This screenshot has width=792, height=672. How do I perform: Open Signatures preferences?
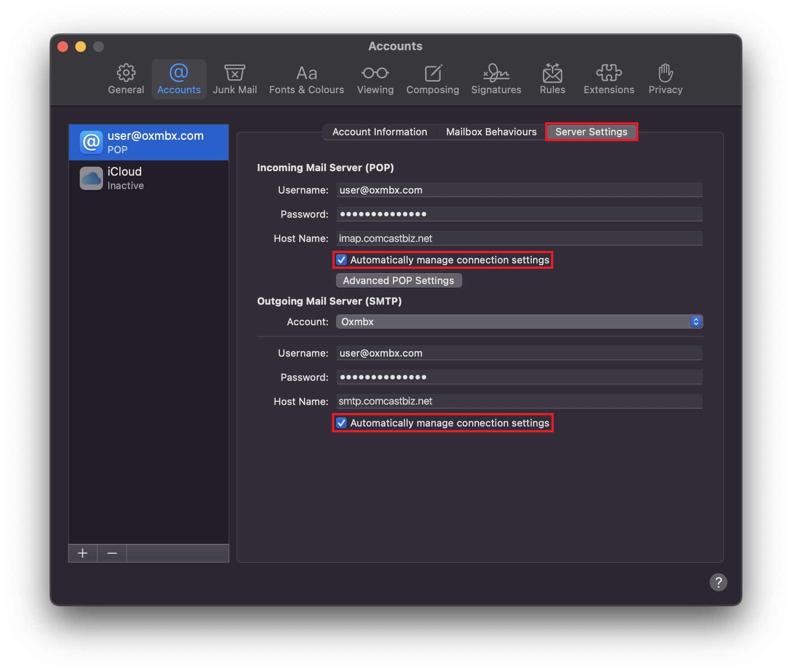coord(496,79)
